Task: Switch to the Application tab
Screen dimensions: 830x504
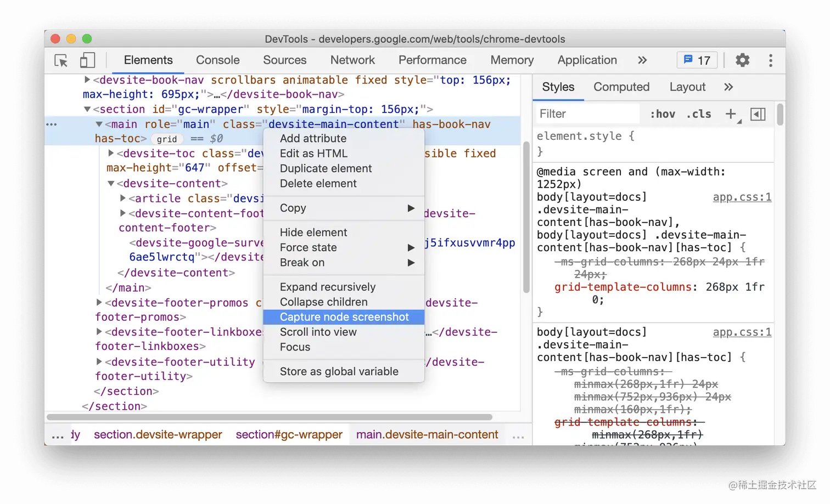Action: [587, 60]
